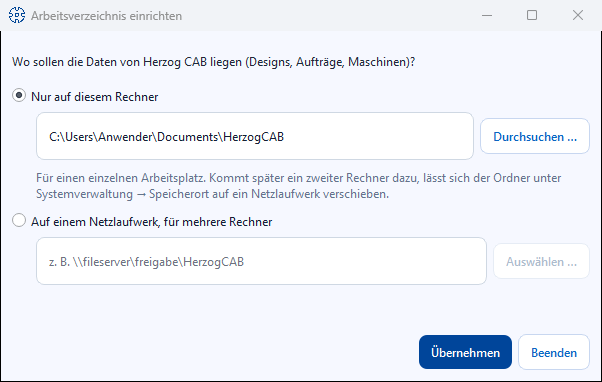
Task: Click the Herzog CAB app icon in title bar
Action: (17, 15)
